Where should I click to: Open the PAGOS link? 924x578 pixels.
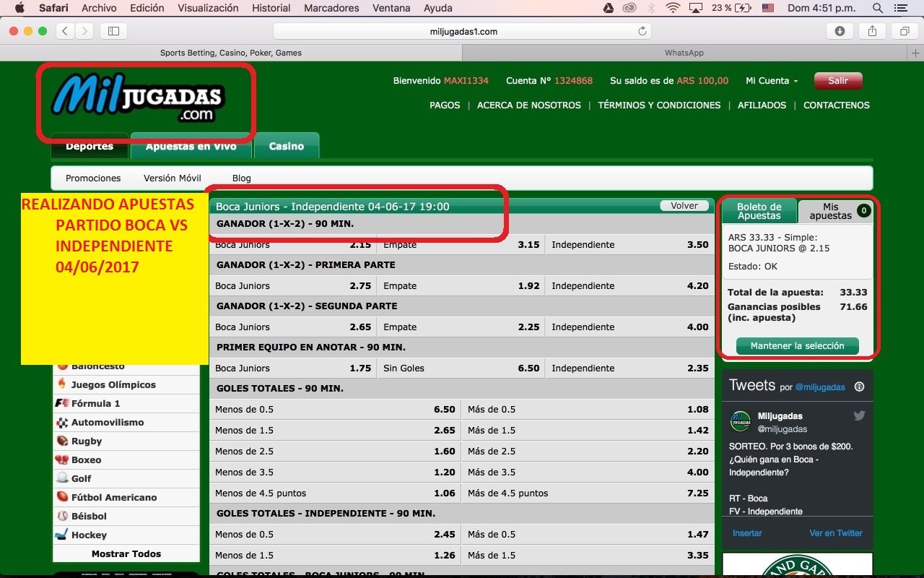click(x=445, y=105)
